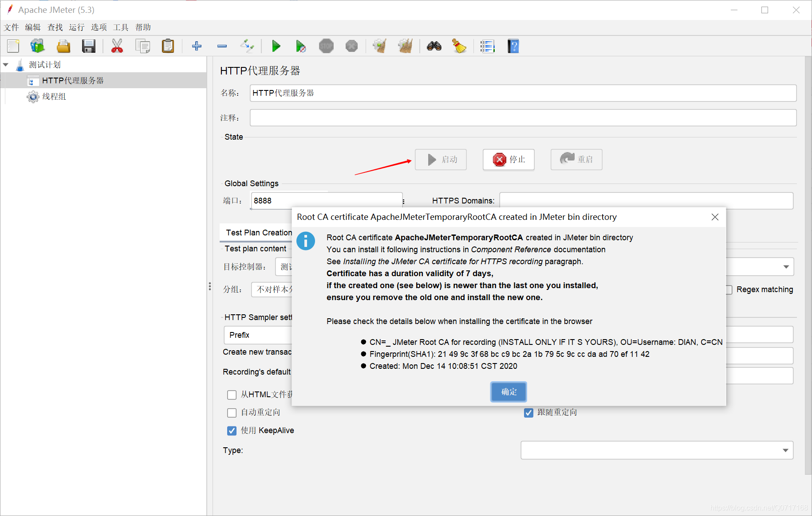Screen dimensions: 812x516
Task: Click the vertical scrollbar on the right
Action: pyautogui.click(x=808, y=266)
